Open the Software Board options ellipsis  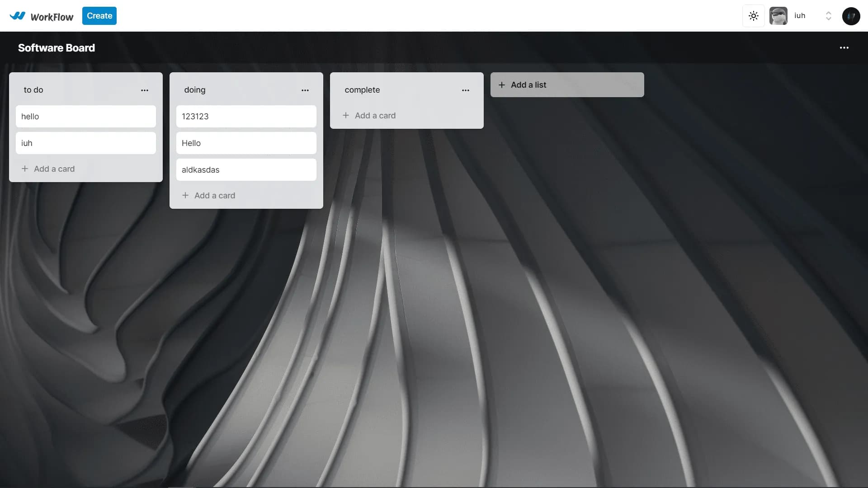click(844, 48)
